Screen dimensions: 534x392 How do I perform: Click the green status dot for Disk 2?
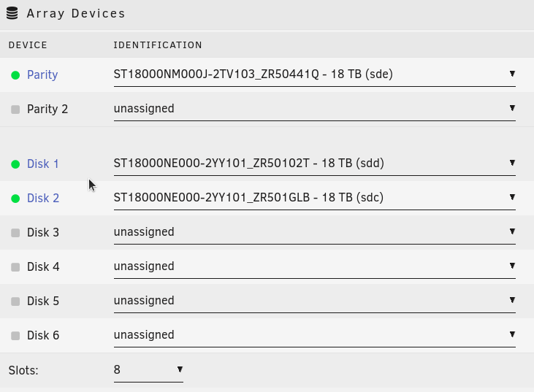(x=15, y=199)
